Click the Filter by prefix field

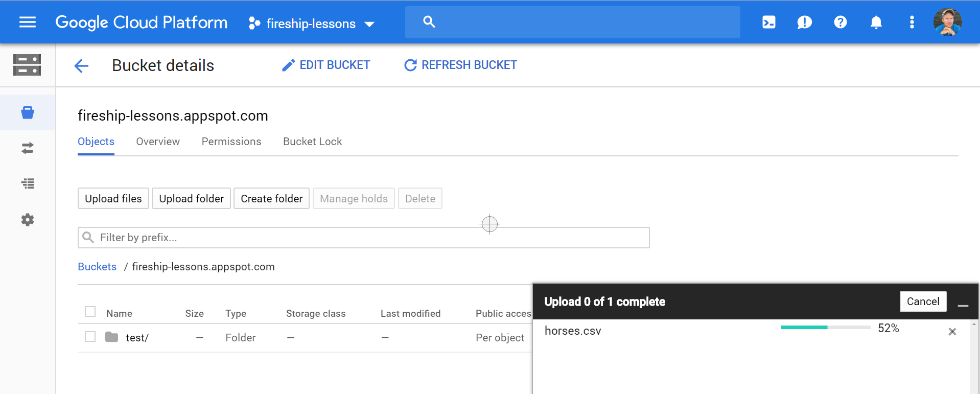tap(363, 238)
